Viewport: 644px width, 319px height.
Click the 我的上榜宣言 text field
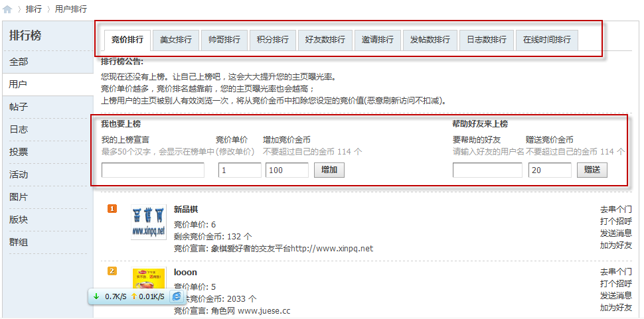[153, 170]
